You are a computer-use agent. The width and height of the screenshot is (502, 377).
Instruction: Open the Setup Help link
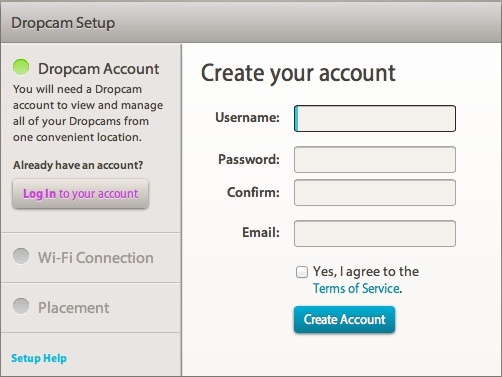[x=39, y=358]
